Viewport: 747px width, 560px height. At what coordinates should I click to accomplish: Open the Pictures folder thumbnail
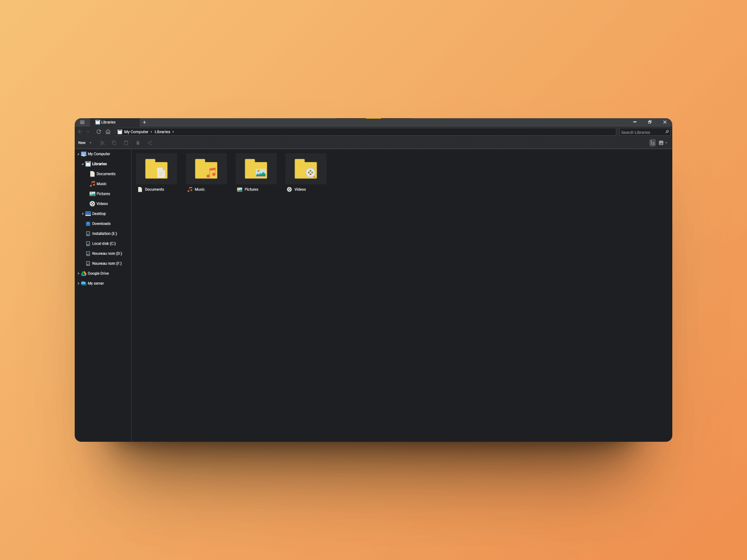256,169
